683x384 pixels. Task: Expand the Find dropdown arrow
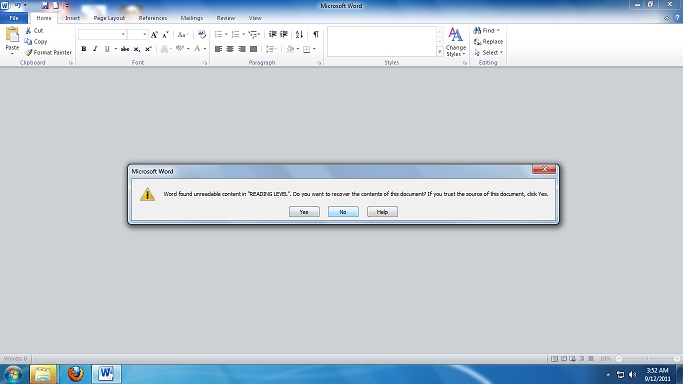498,30
